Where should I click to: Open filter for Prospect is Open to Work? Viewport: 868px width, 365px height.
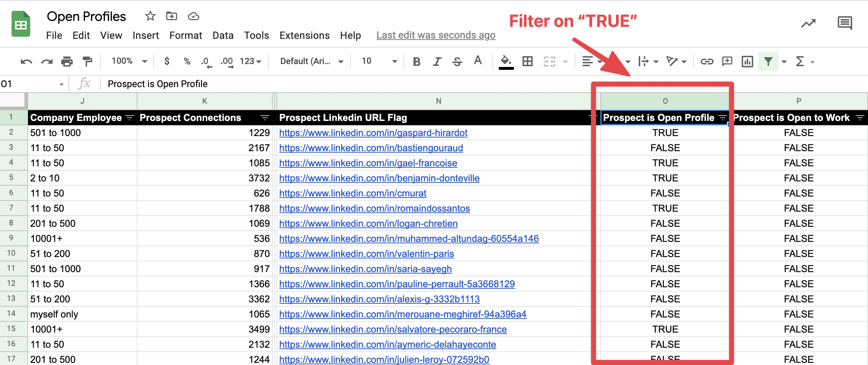(860, 118)
